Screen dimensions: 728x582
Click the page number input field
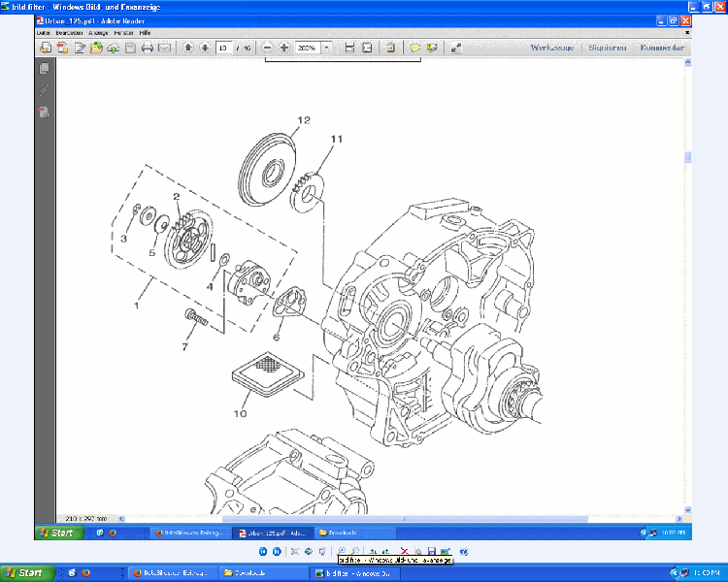click(224, 48)
